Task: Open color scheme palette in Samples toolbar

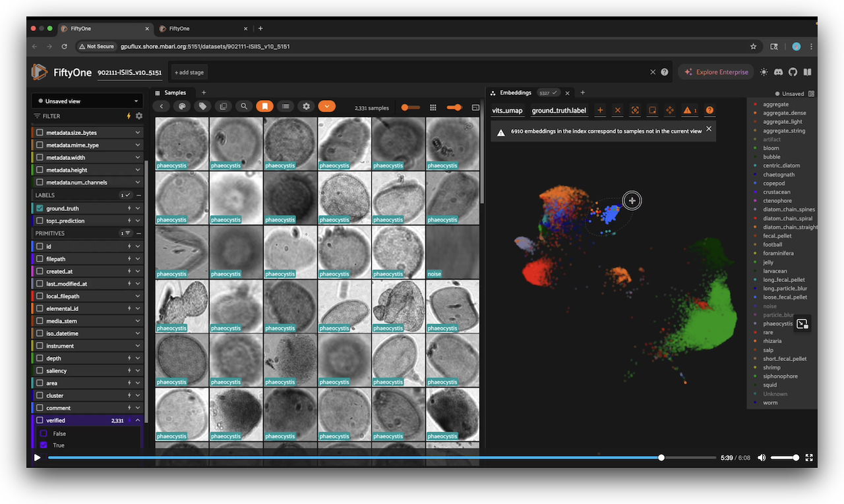Action: coord(183,106)
